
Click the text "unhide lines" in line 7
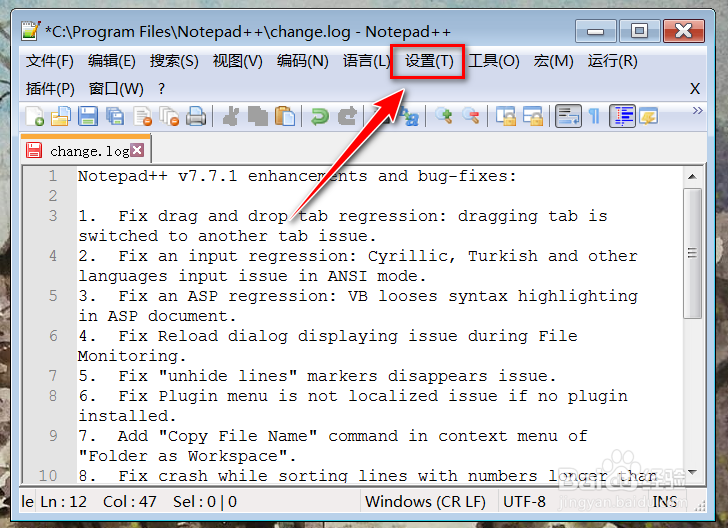pos(228,376)
